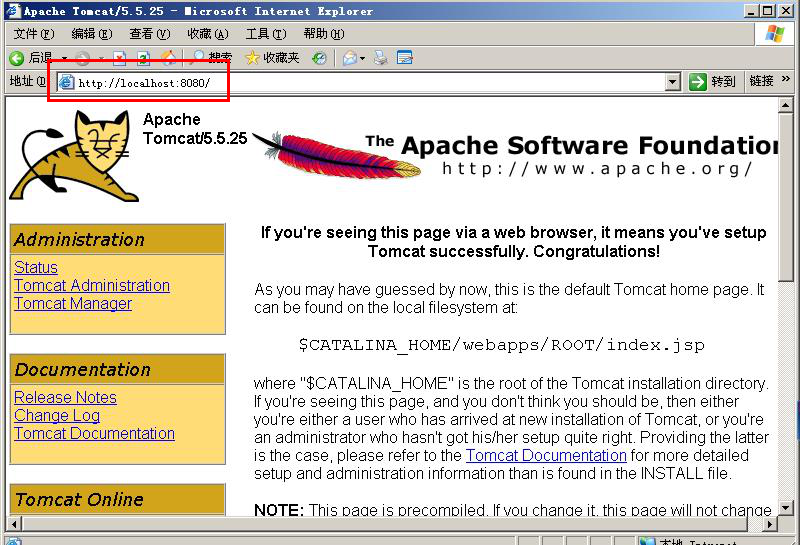Open the Search magnifier toolbar button
Viewport: 800px width, 545px height.
coord(210,58)
